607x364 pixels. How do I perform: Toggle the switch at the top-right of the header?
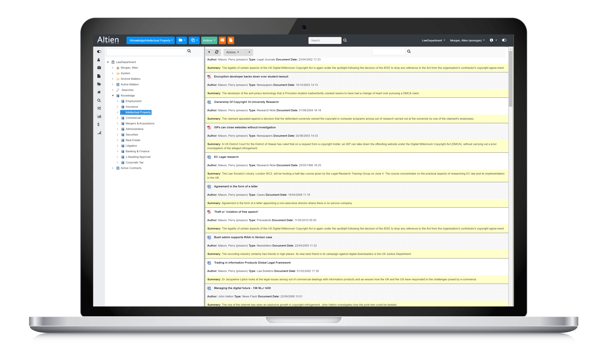pos(504,40)
